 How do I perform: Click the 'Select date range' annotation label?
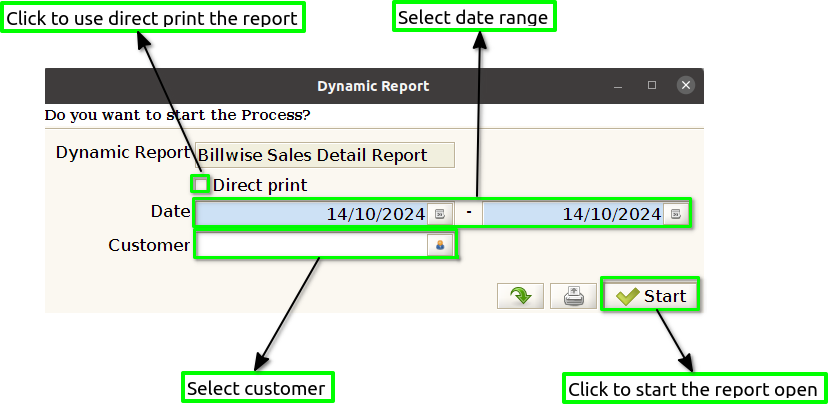[474, 17]
